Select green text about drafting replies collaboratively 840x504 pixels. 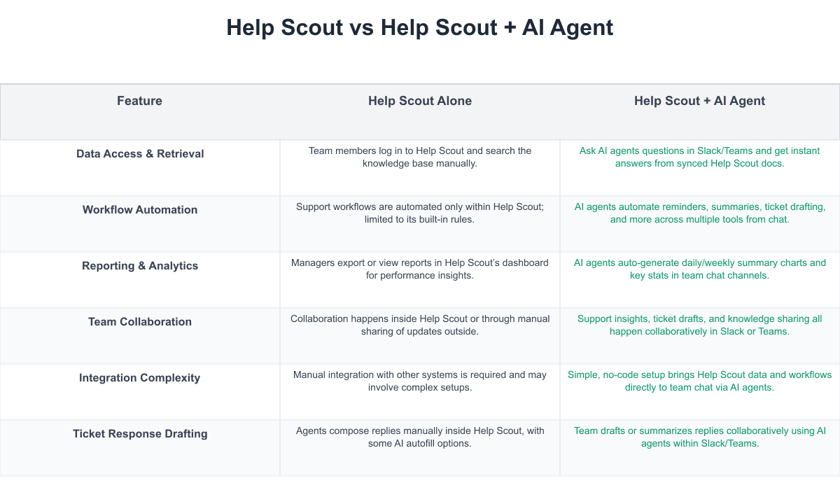699,437
